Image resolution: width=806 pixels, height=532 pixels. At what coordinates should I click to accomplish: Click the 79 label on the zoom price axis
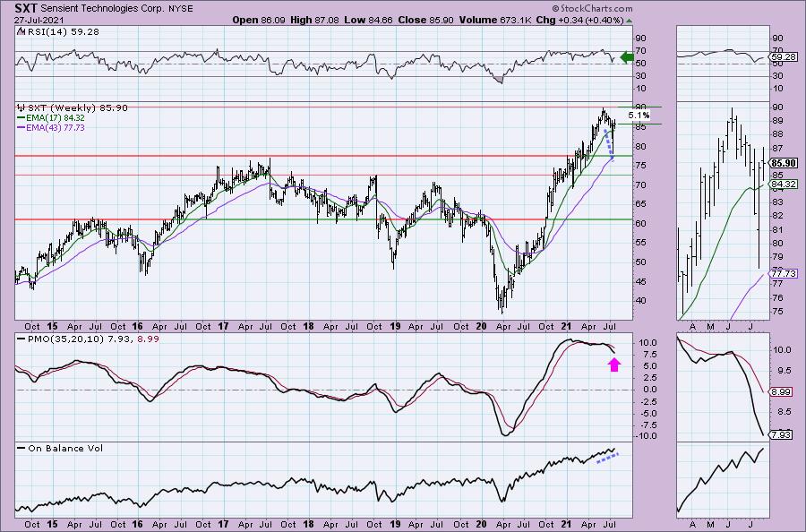[777, 257]
